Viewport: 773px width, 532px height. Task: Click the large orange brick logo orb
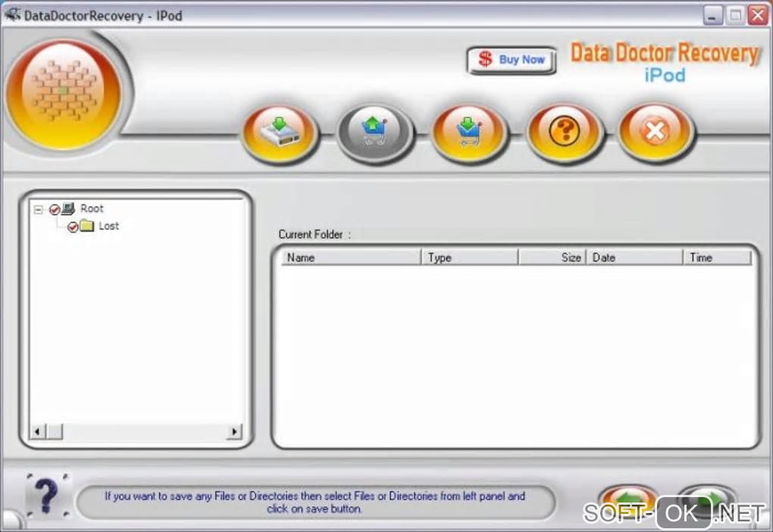[x=64, y=94]
